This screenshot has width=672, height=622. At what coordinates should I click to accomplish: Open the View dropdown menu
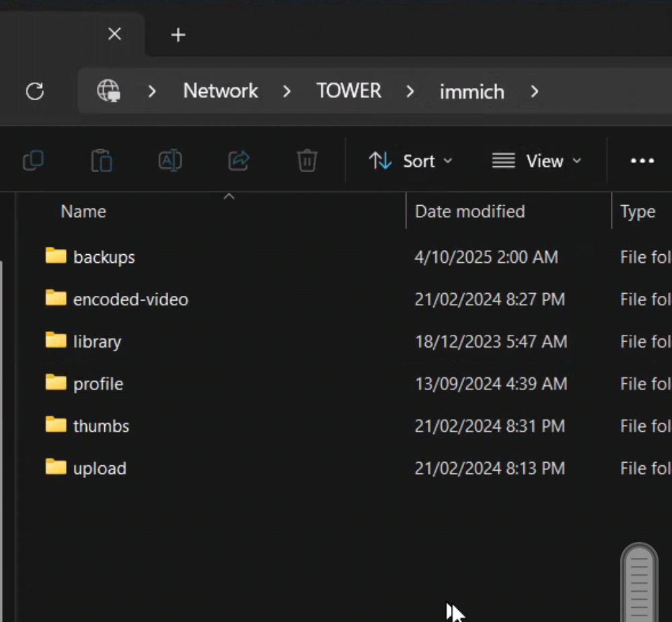pos(536,161)
